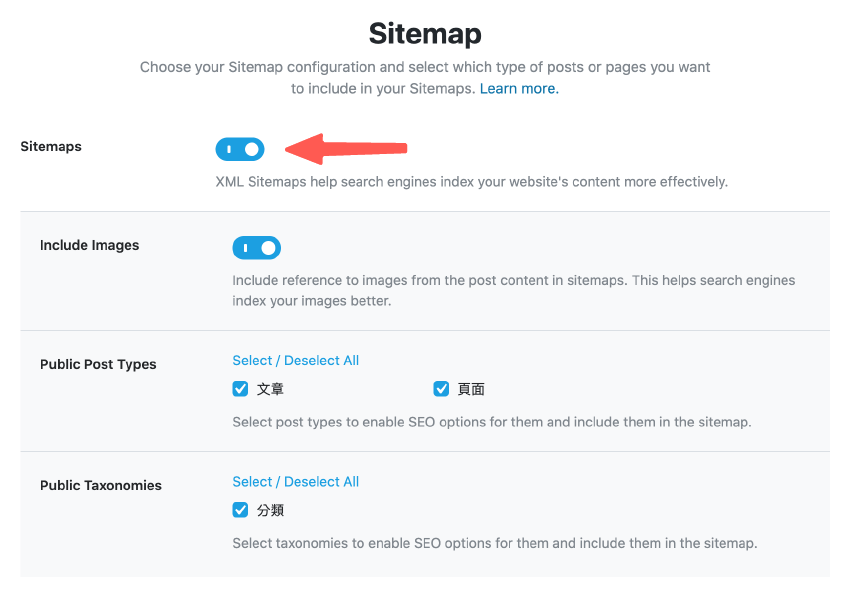Click the Public Taxonomies heading
The height and width of the screenshot is (596, 850).
100,485
